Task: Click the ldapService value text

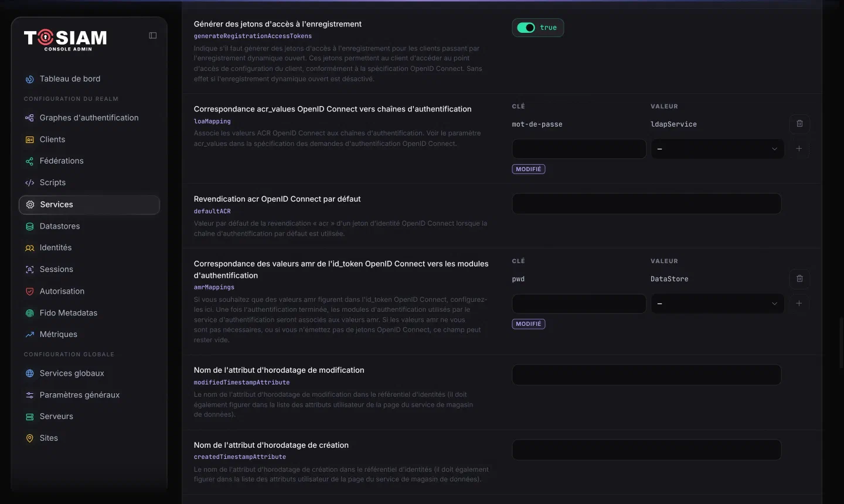Action: tap(673, 124)
